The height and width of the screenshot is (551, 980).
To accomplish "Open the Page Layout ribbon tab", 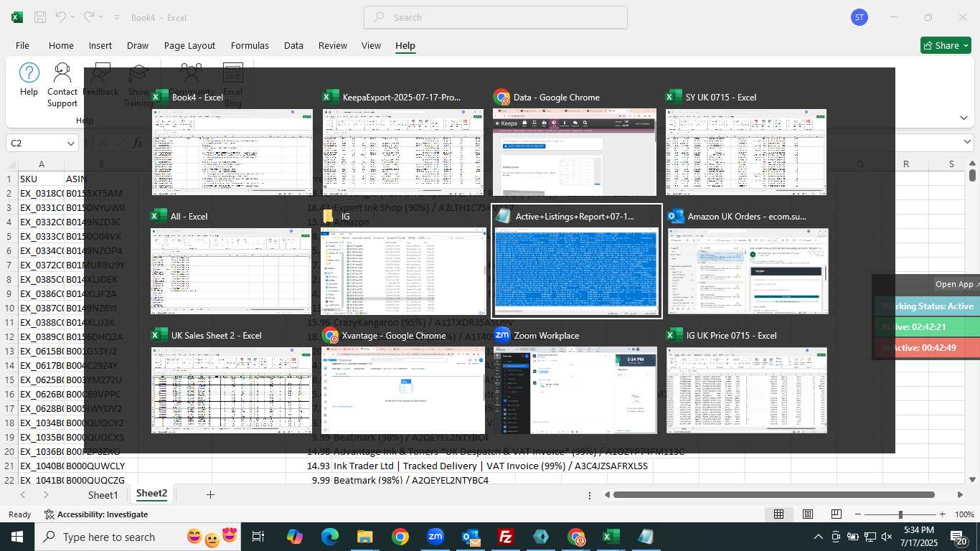I will pos(189,45).
